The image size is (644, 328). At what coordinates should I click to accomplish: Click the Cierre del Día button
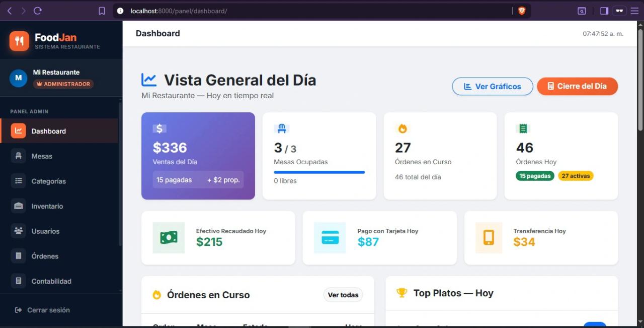(x=577, y=86)
